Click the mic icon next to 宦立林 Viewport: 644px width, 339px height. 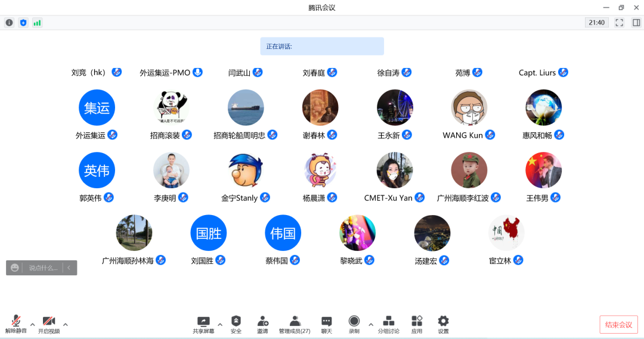(x=518, y=260)
